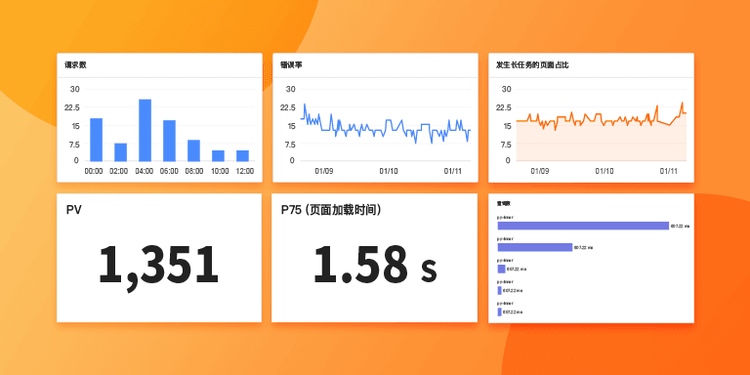Click the 08:00 x-axis label
Image resolution: width=750 pixels, height=375 pixels.
[194, 171]
